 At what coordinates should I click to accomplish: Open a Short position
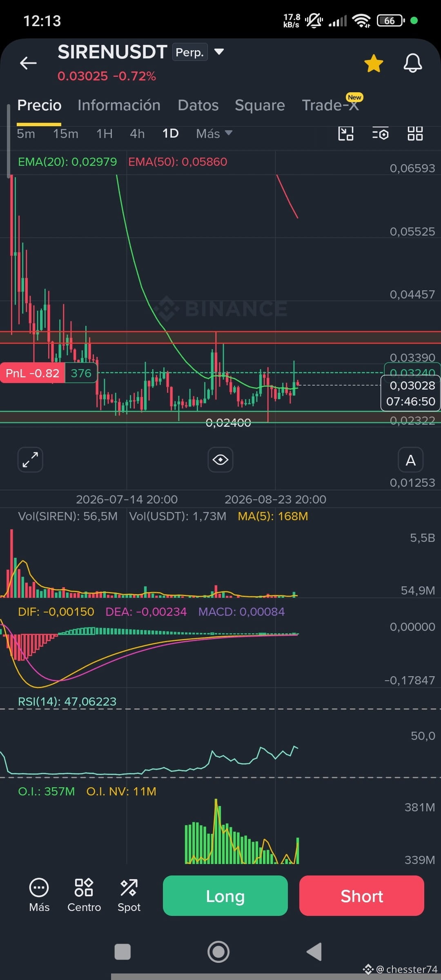point(362,896)
